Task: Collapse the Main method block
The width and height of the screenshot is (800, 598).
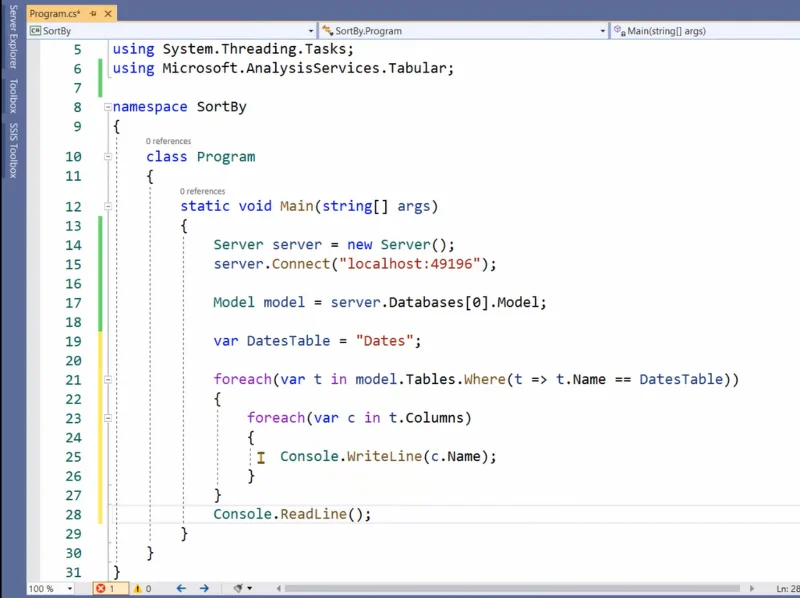Action: tap(108, 206)
